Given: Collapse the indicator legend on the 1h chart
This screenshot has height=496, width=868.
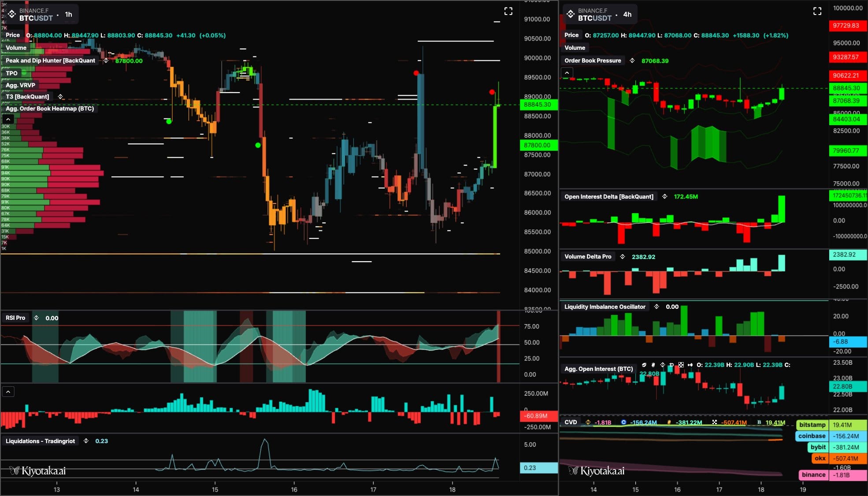Looking at the screenshot, I should pos(8,119).
